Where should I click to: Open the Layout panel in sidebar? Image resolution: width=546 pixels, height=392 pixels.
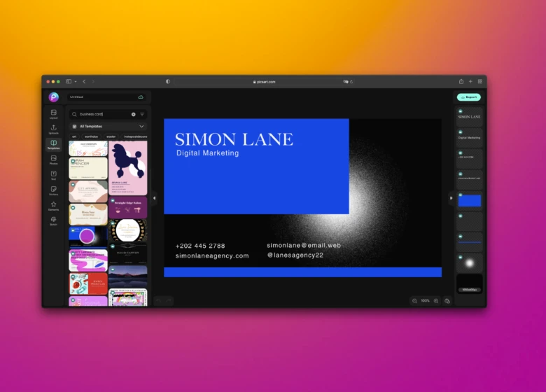click(x=53, y=113)
